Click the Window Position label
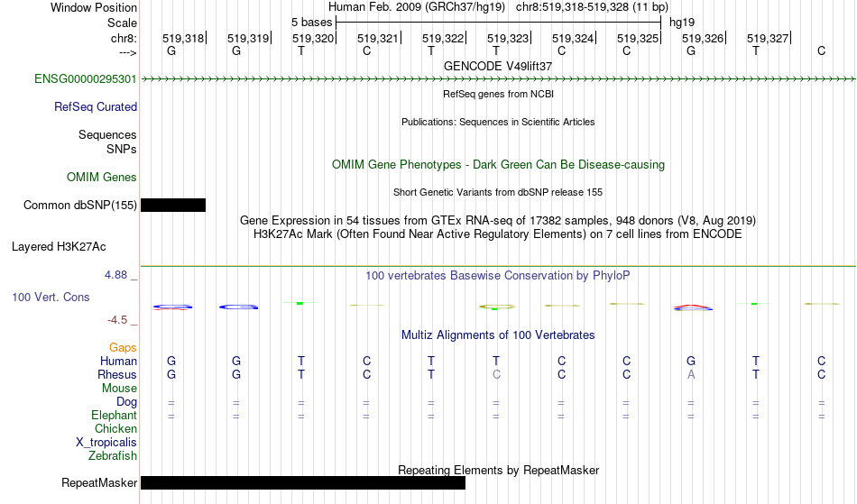 coord(94,7)
